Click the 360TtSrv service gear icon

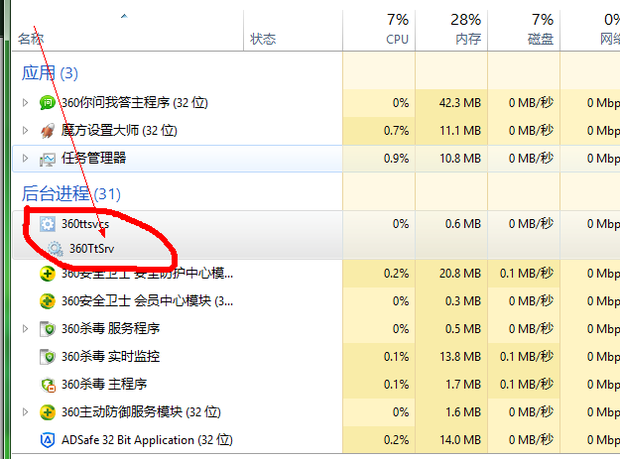point(55,249)
